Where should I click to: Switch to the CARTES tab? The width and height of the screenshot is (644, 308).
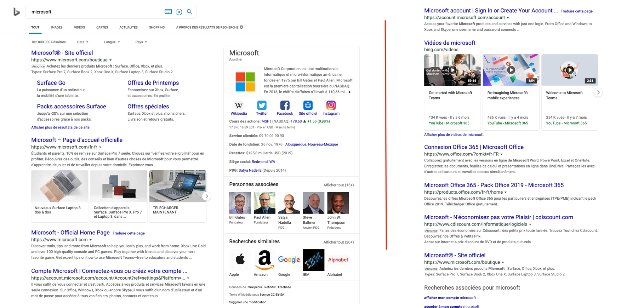[x=102, y=27]
